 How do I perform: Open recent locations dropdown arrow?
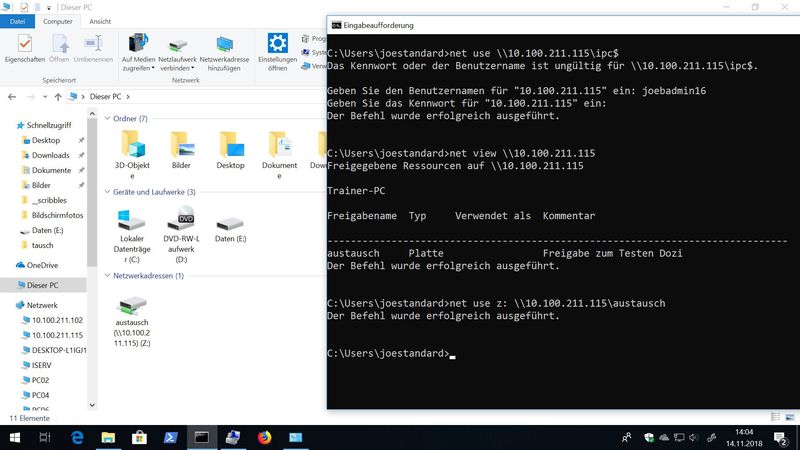[45, 96]
